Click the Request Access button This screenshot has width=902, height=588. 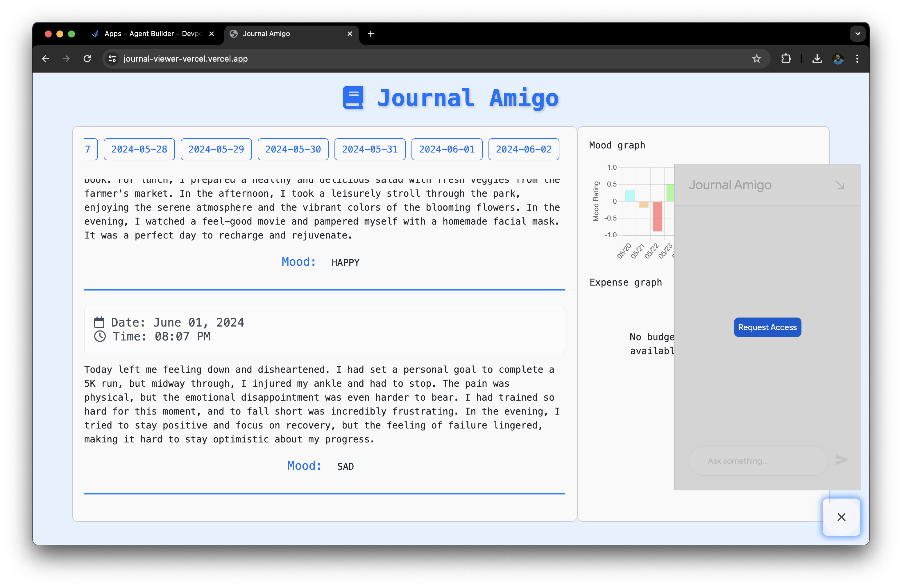pyautogui.click(x=767, y=327)
